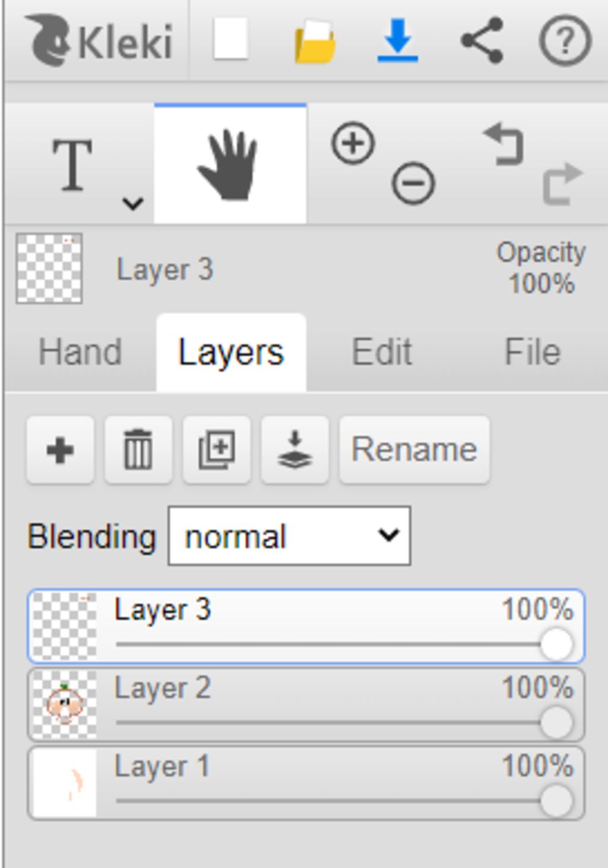Click the Kleki logo
Viewport: 608px width, 868px height.
(100, 40)
